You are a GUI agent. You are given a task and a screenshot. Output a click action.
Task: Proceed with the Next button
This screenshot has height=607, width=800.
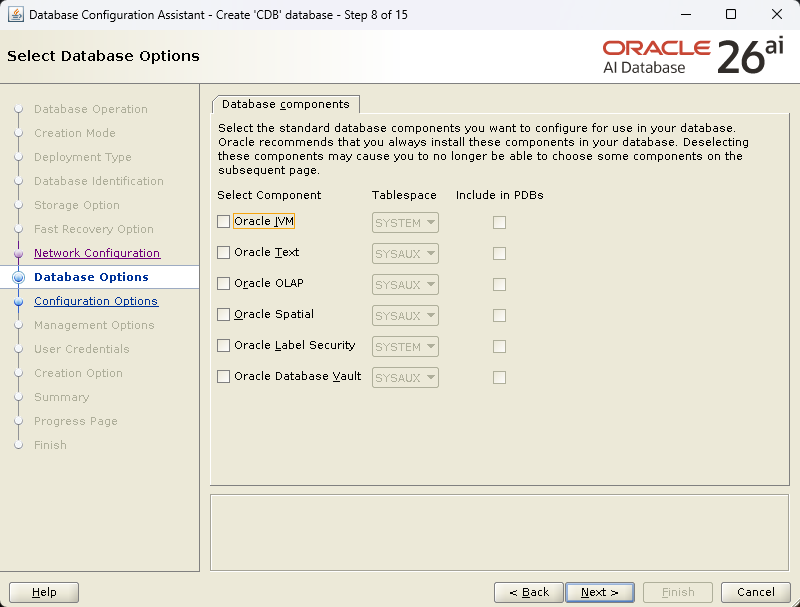pyautogui.click(x=600, y=592)
